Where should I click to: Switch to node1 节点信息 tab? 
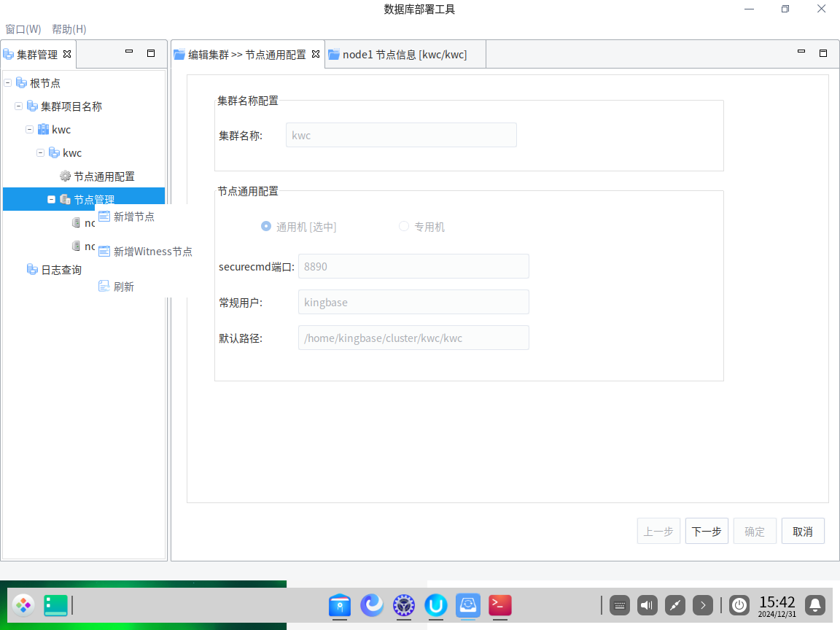[x=404, y=55]
